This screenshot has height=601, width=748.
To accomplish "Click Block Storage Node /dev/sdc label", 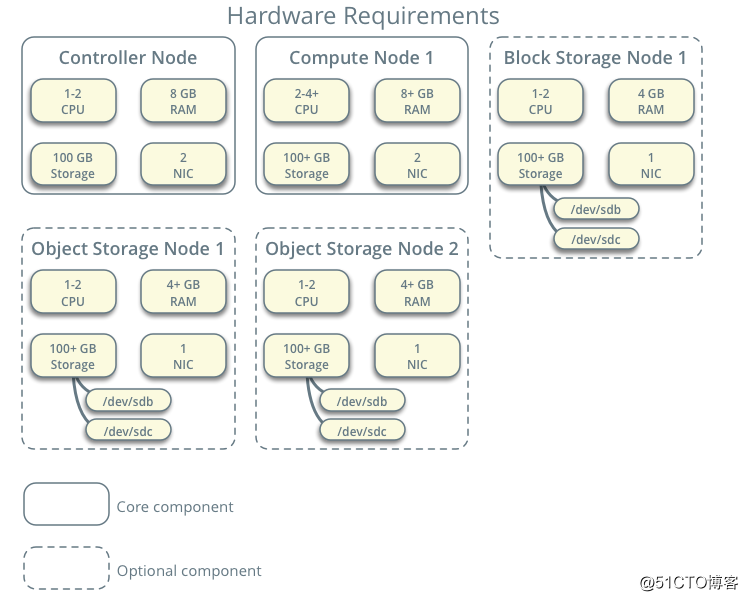I will tap(596, 239).
